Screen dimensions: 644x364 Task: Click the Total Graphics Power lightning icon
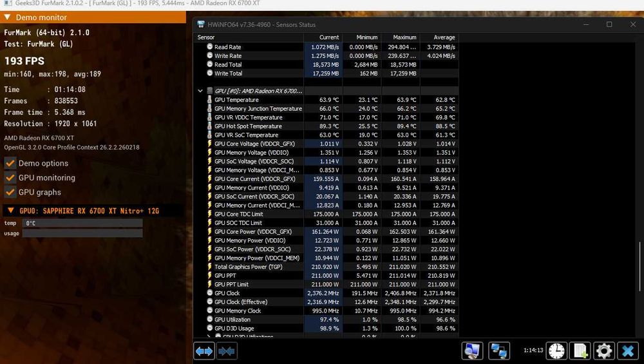click(209, 267)
